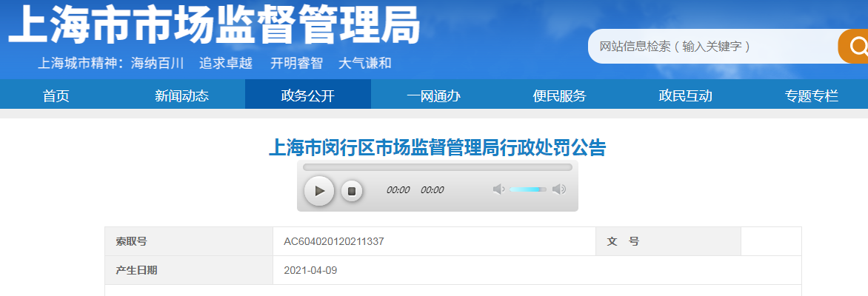Click the 索取号 label cell
Image resolution: width=868 pixels, height=296 pixels.
coord(189,241)
